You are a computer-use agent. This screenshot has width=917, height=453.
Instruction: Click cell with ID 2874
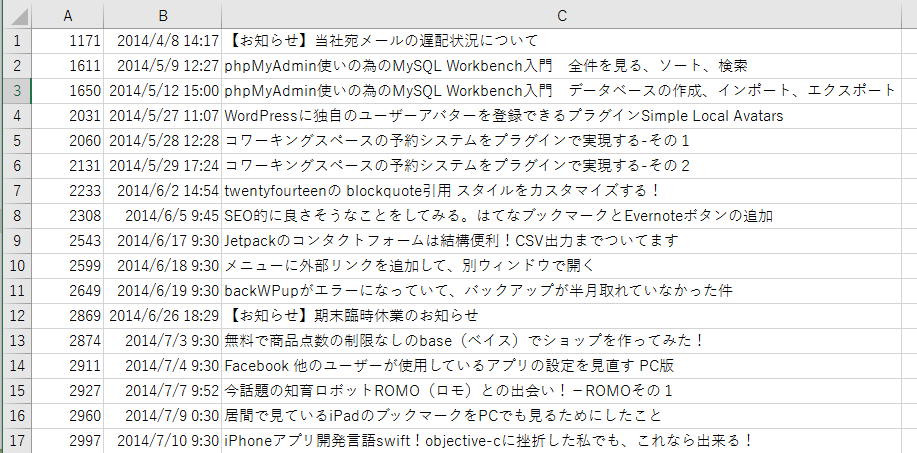click(68, 341)
